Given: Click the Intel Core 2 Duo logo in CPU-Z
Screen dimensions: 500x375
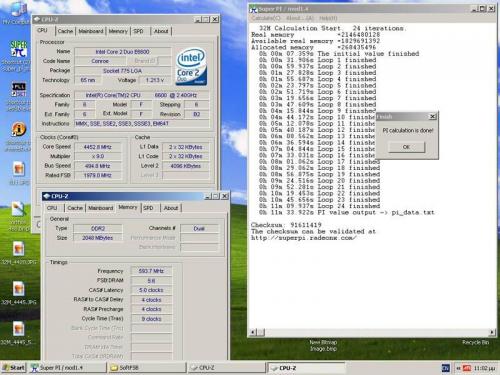Looking at the screenshot, I should (x=191, y=67).
